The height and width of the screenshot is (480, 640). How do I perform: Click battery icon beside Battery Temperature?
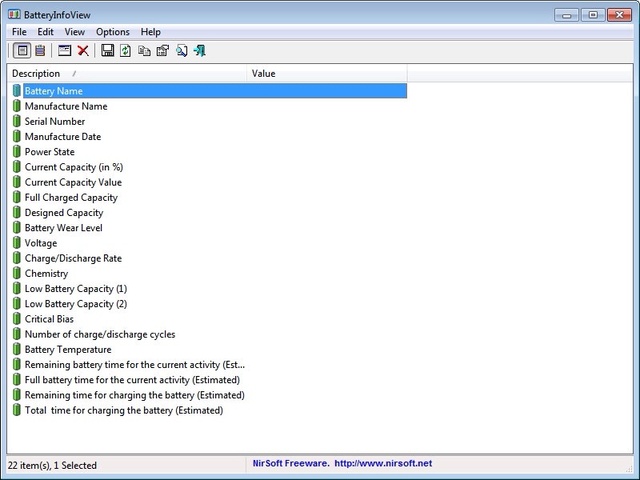point(16,349)
